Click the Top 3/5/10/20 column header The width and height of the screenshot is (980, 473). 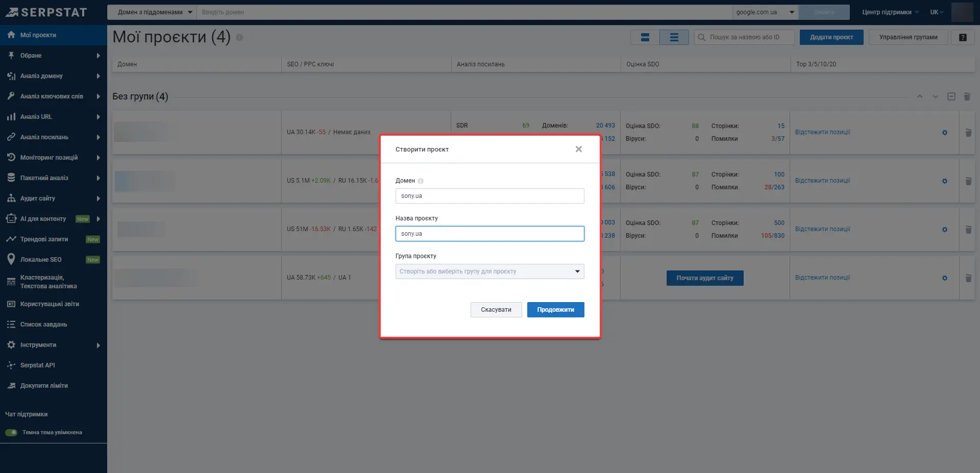point(816,64)
